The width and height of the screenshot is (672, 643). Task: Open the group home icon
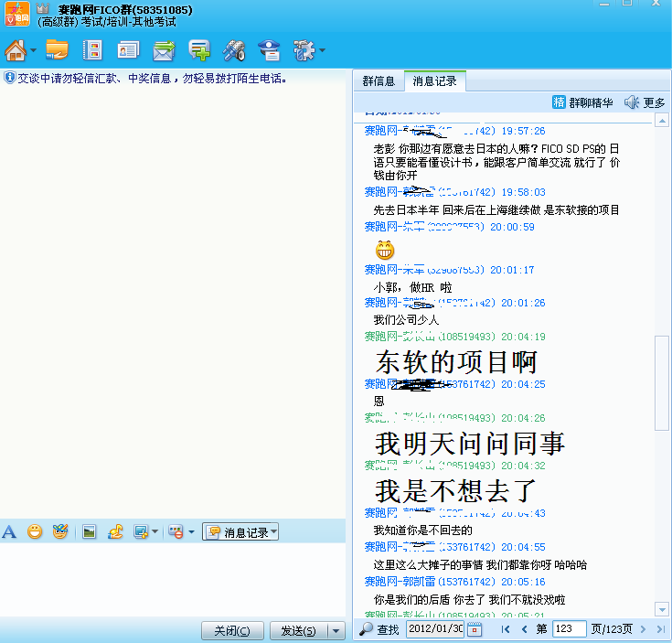click(16, 50)
